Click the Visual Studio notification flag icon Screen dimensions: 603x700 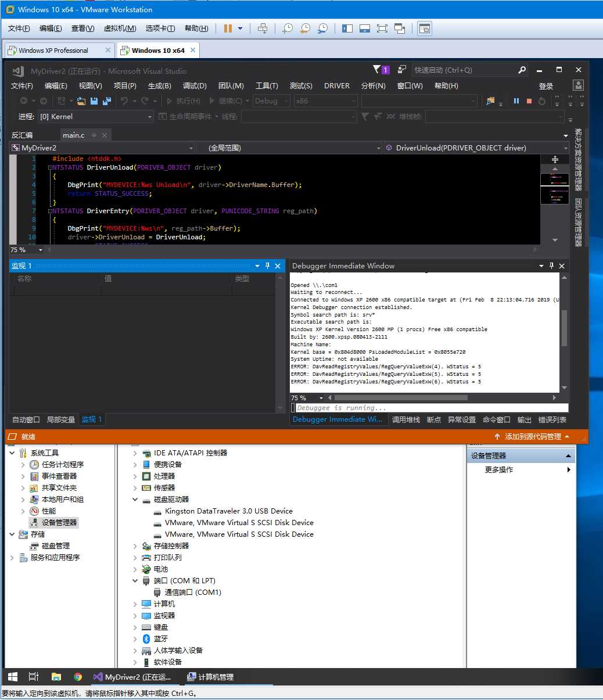coord(378,70)
